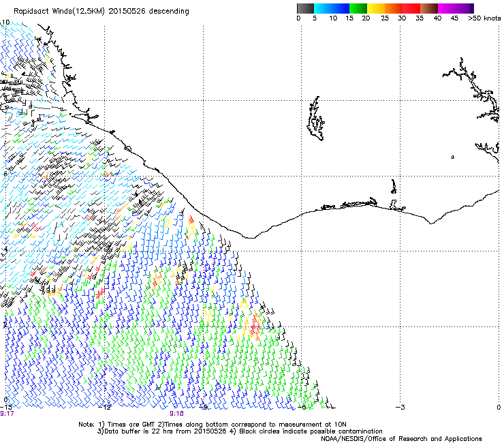The width and height of the screenshot is (504, 443).
Task: Click the "-15" longitude axis label
Action: [6, 407]
